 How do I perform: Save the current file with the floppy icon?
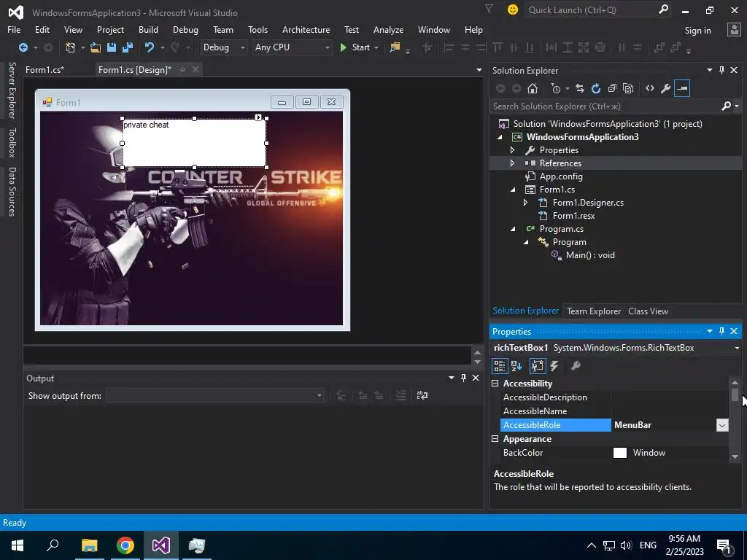(x=112, y=47)
